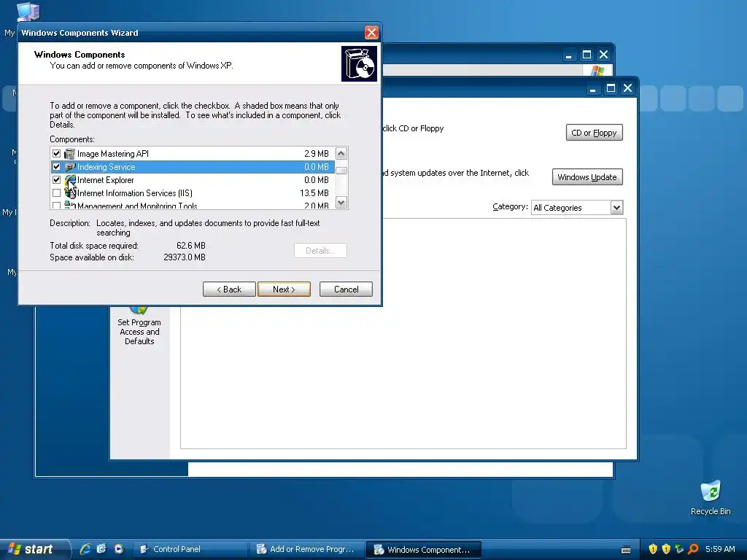Viewport: 747px width, 560px height.
Task: Select the Internet Explorer list entry
Action: (193, 180)
